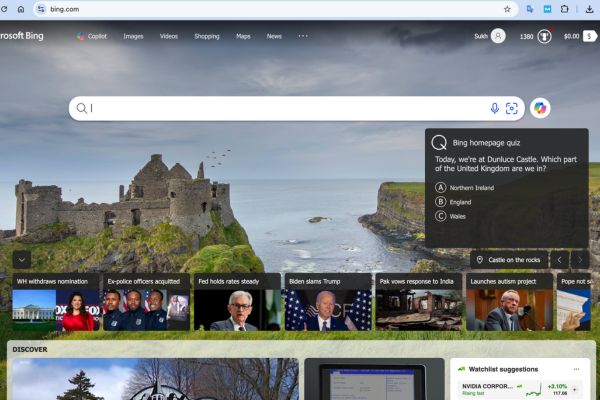Open the News tab
This screenshot has height=400, width=600.
coord(274,36)
